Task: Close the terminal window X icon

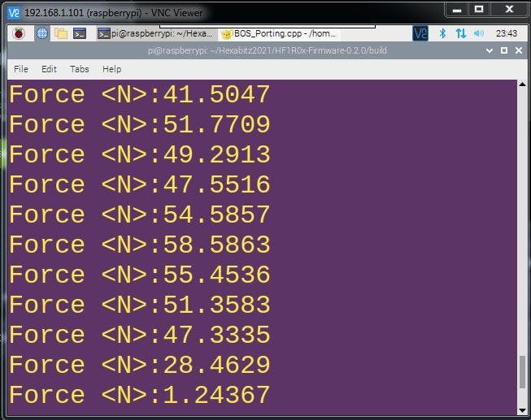Action: (x=519, y=50)
